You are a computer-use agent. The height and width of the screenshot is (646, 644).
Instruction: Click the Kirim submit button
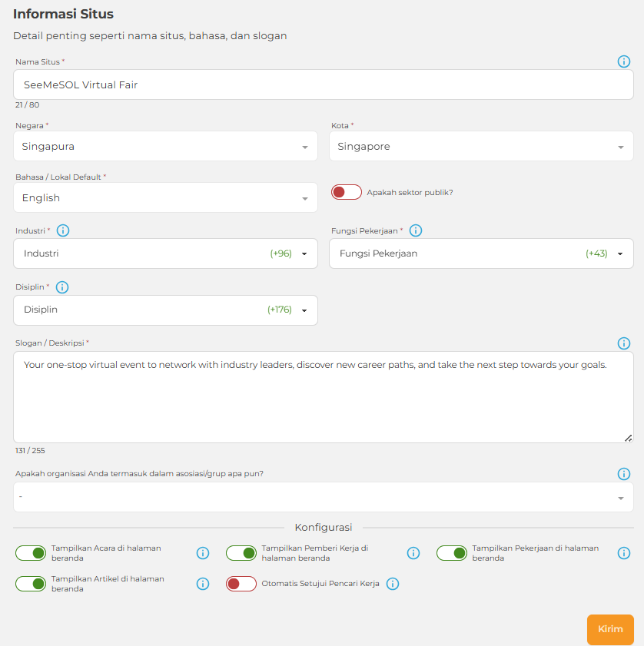pyautogui.click(x=610, y=629)
